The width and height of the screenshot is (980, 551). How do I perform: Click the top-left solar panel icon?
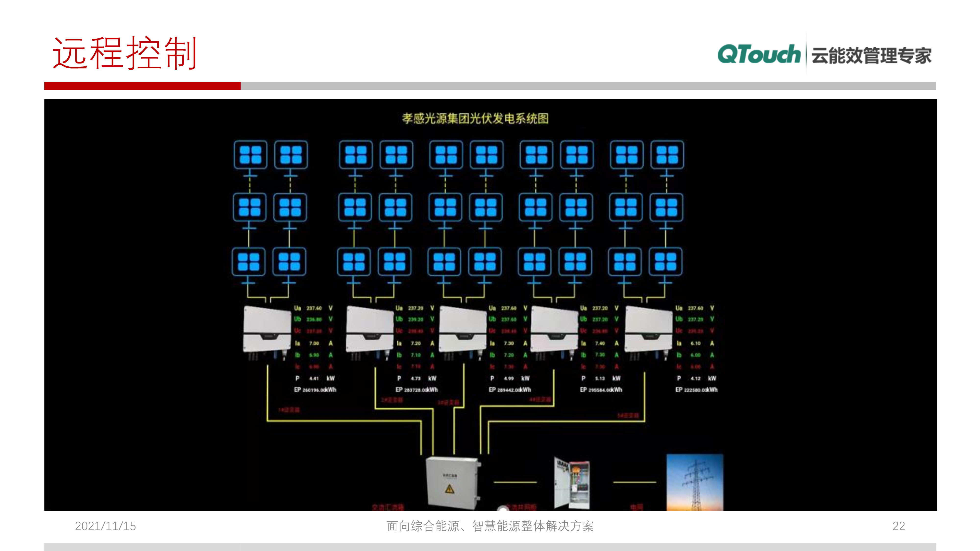(x=250, y=155)
